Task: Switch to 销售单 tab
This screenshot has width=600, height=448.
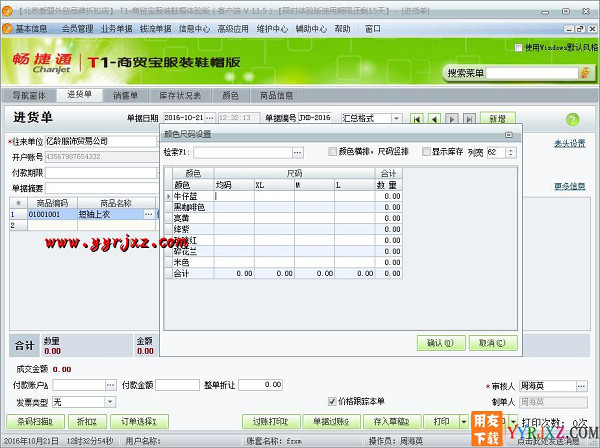Action: click(x=125, y=95)
